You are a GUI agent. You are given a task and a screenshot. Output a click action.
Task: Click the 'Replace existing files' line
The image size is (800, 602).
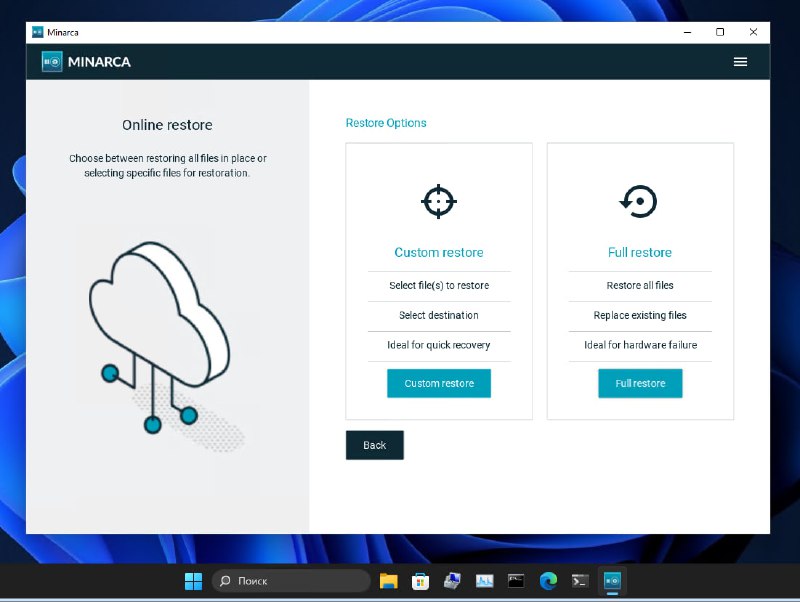tap(640, 315)
